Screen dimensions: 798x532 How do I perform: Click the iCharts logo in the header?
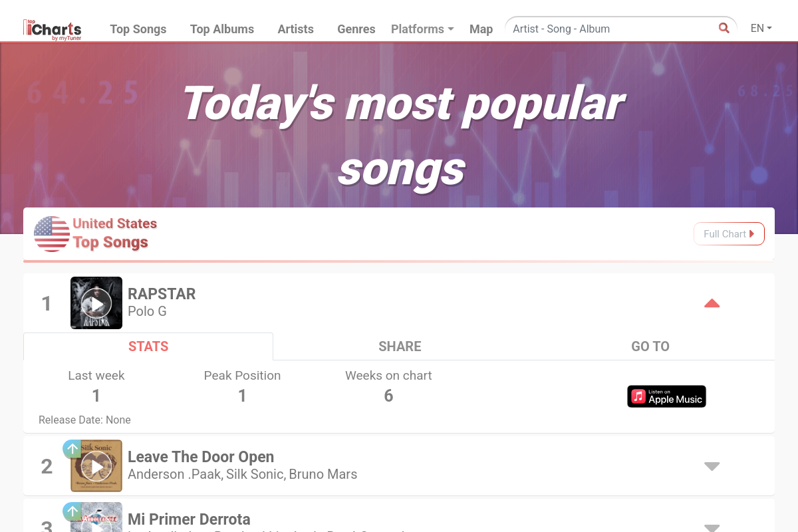tap(53, 29)
